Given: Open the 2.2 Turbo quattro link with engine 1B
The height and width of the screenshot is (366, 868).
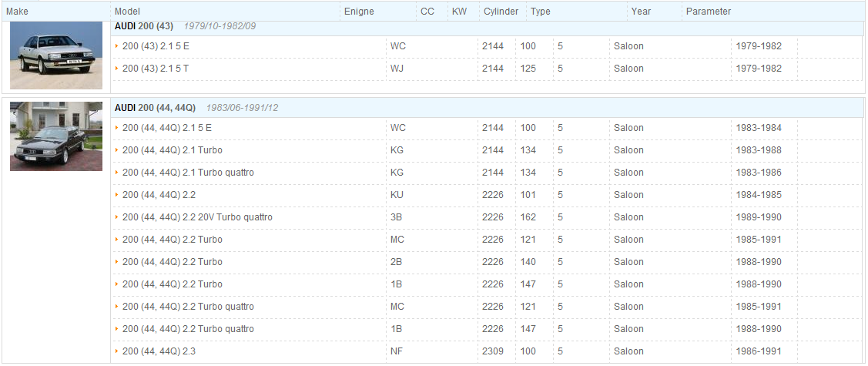Looking at the screenshot, I should pos(188,329).
